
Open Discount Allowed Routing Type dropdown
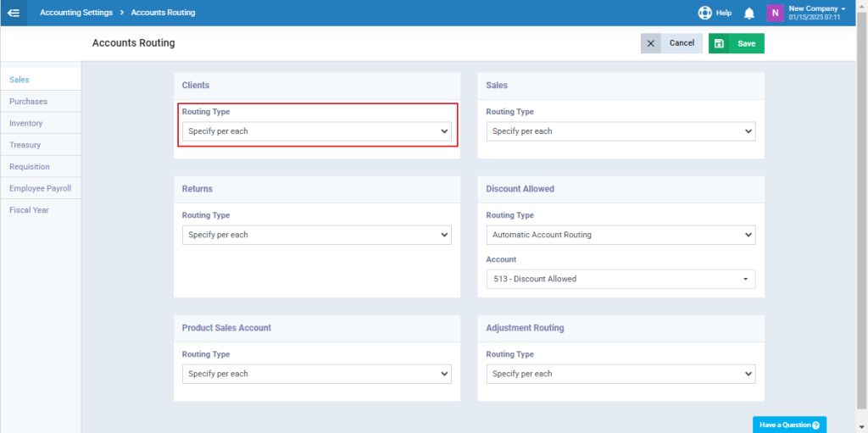(x=620, y=235)
